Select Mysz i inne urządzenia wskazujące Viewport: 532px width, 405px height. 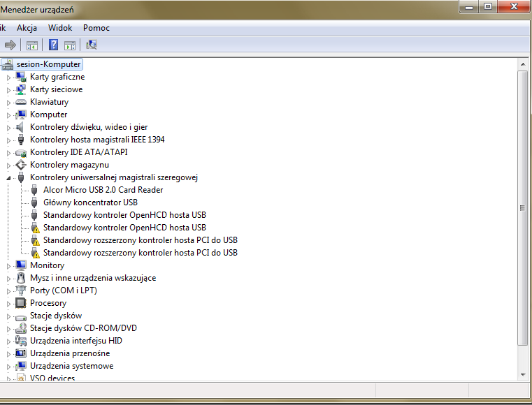point(93,278)
